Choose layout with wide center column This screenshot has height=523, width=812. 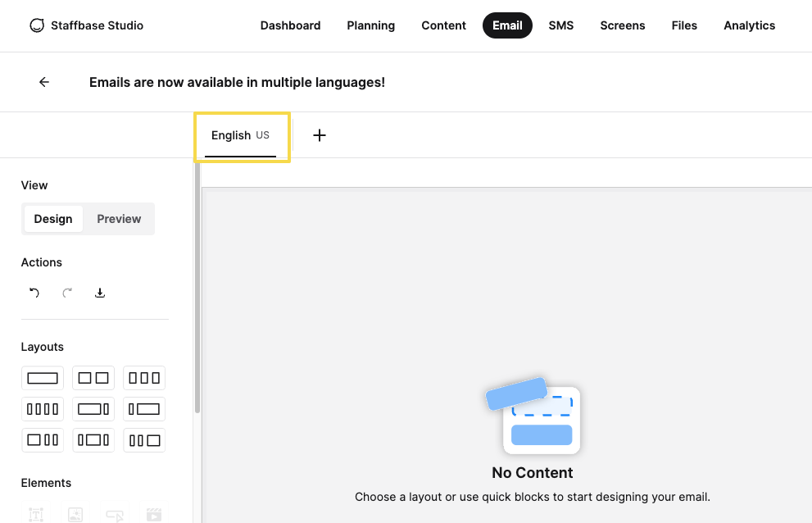[x=93, y=440]
